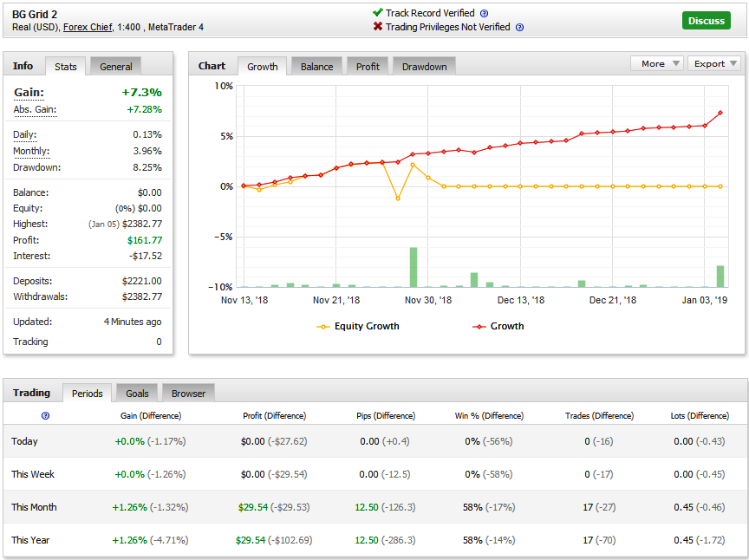Click This Week trades 0 (-17) cell
The width and height of the screenshot is (749, 560).
(599, 474)
